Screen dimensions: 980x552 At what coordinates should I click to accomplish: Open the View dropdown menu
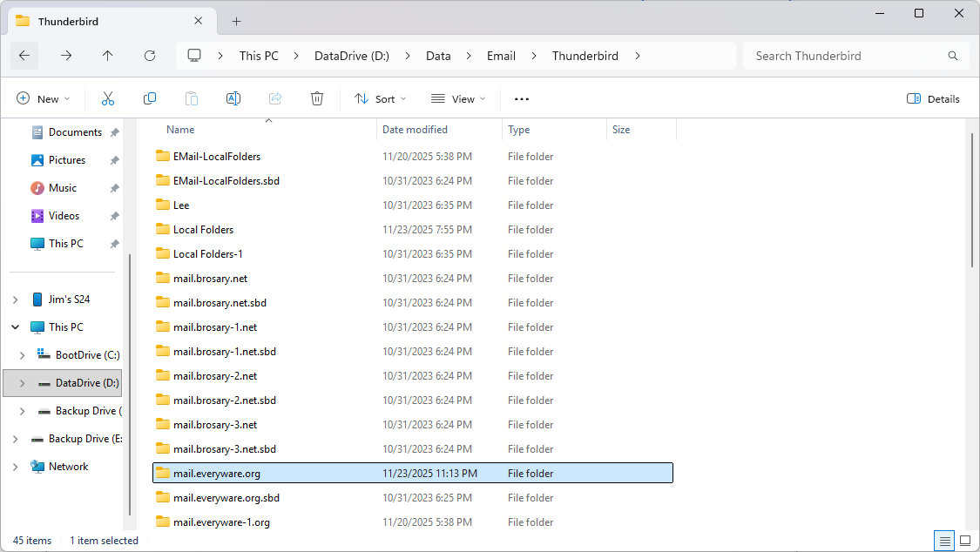click(458, 99)
